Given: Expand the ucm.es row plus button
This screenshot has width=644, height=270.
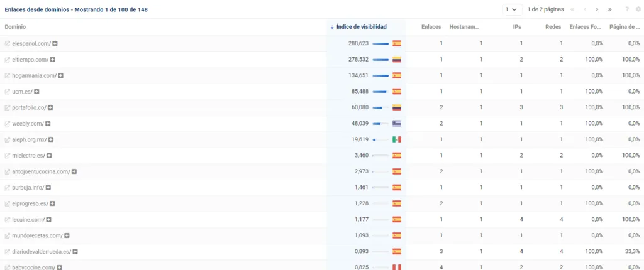Looking at the screenshot, I should (36, 92).
